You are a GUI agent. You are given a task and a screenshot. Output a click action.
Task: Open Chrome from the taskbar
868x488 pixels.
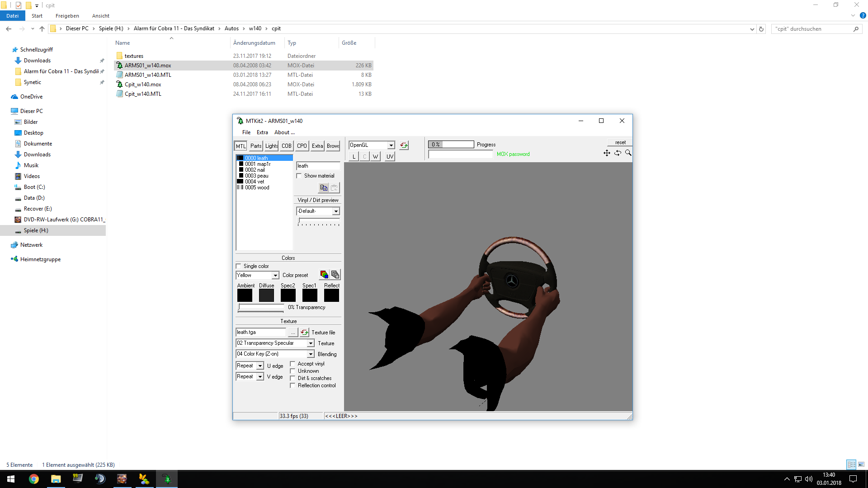pos(34,479)
